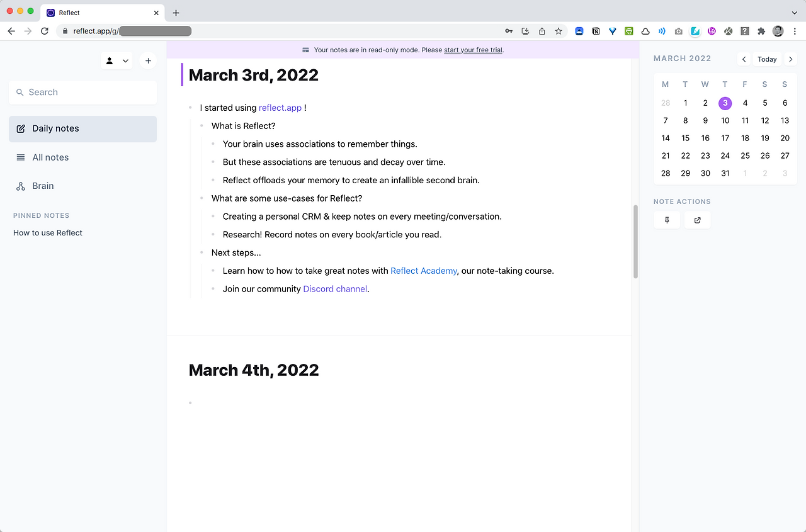This screenshot has width=806, height=532.
Task: Click the cloud extension icon
Action: coord(645,31)
